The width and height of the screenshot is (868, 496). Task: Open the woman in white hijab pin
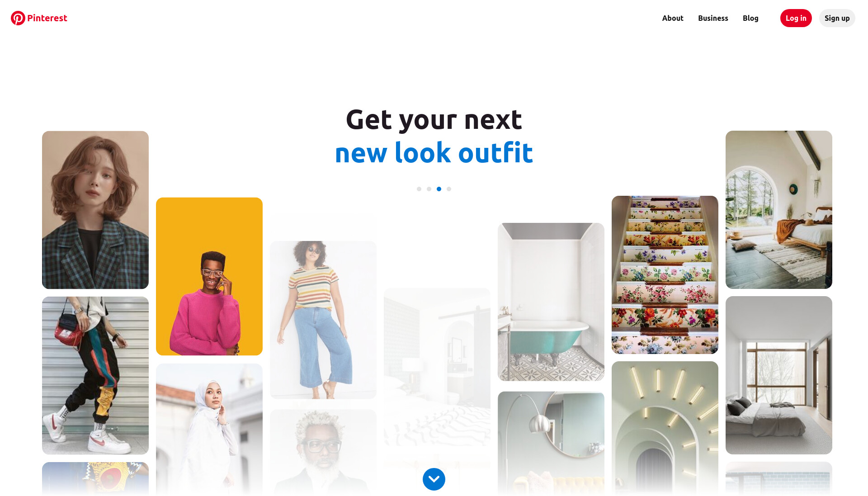[209, 430]
